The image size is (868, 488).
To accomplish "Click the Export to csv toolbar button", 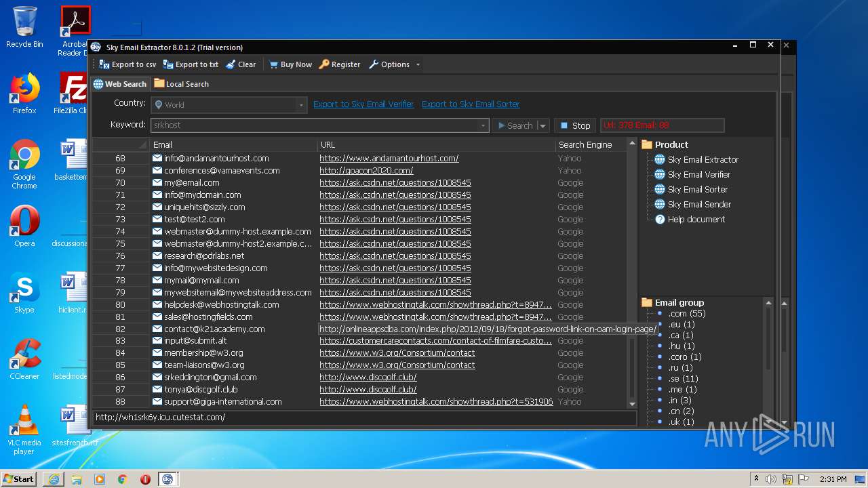I will click(127, 64).
